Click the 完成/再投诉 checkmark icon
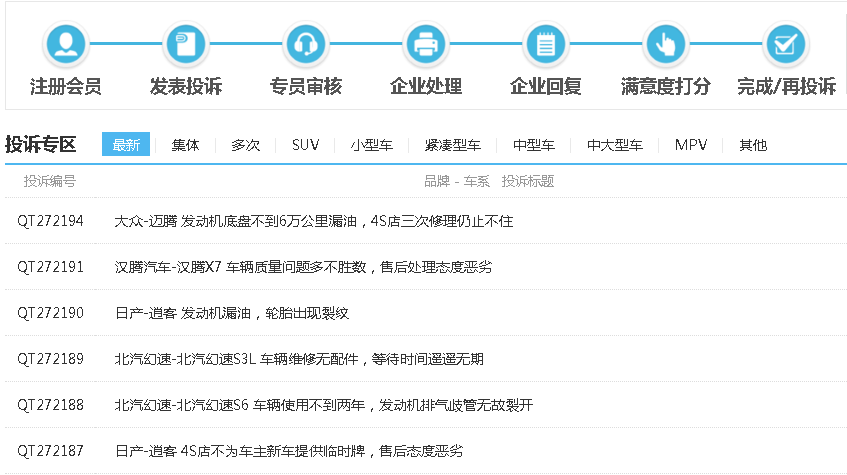847x475 pixels. click(x=785, y=44)
